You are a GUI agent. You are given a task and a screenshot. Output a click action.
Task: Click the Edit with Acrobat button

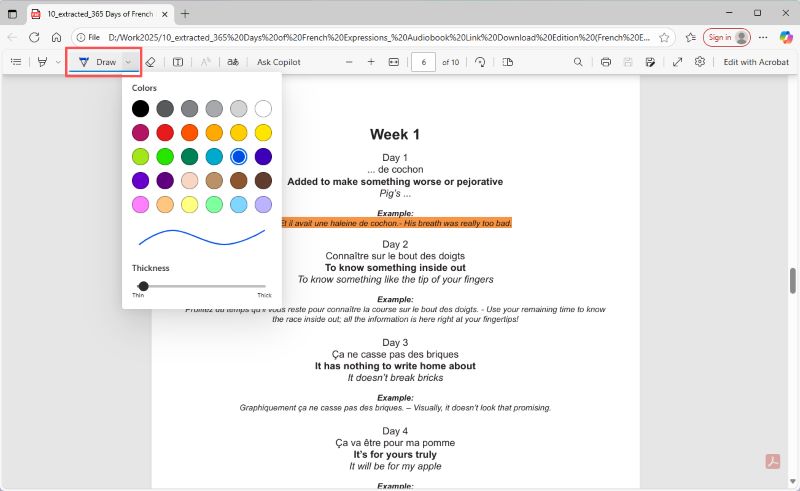[x=755, y=62]
